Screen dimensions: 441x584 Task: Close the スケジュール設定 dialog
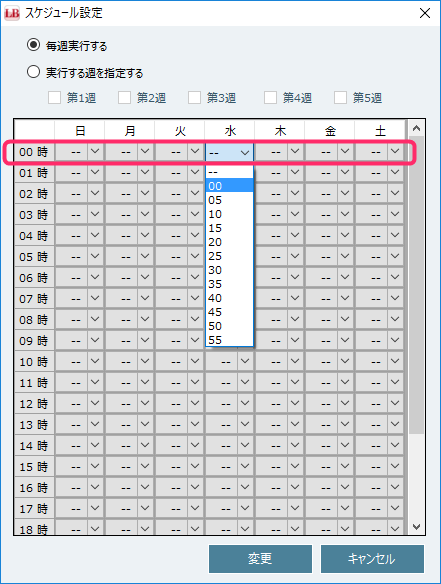[425, 13]
